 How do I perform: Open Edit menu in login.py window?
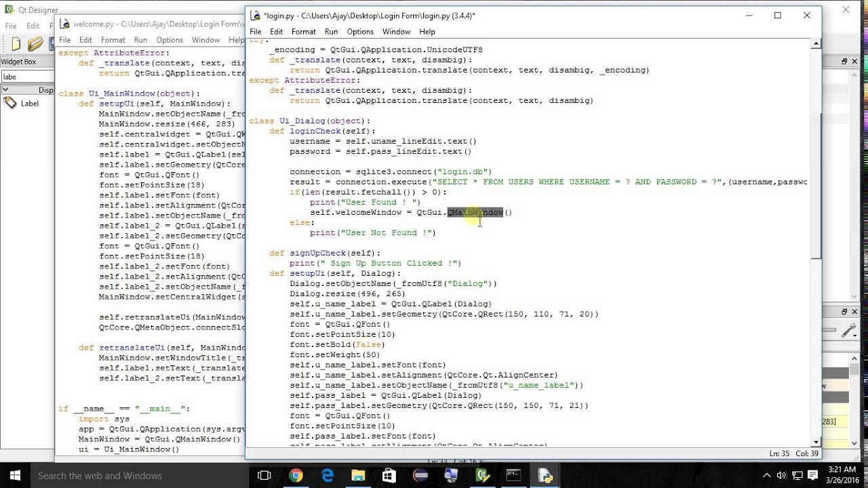(276, 32)
